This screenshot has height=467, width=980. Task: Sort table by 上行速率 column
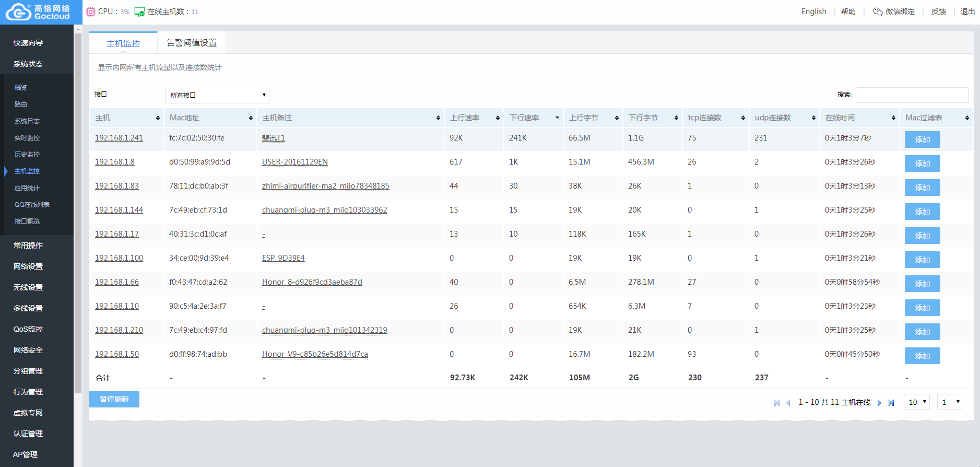click(475, 118)
